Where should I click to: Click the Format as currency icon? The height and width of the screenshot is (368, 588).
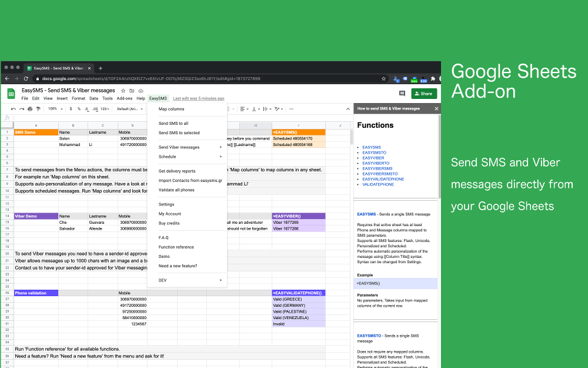71,109
